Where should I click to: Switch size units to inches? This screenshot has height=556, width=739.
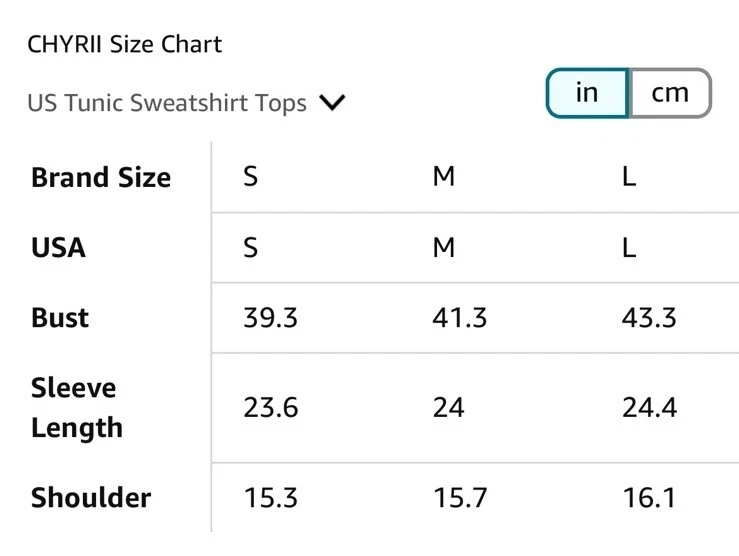pyautogui.click(x=587, y=94)
